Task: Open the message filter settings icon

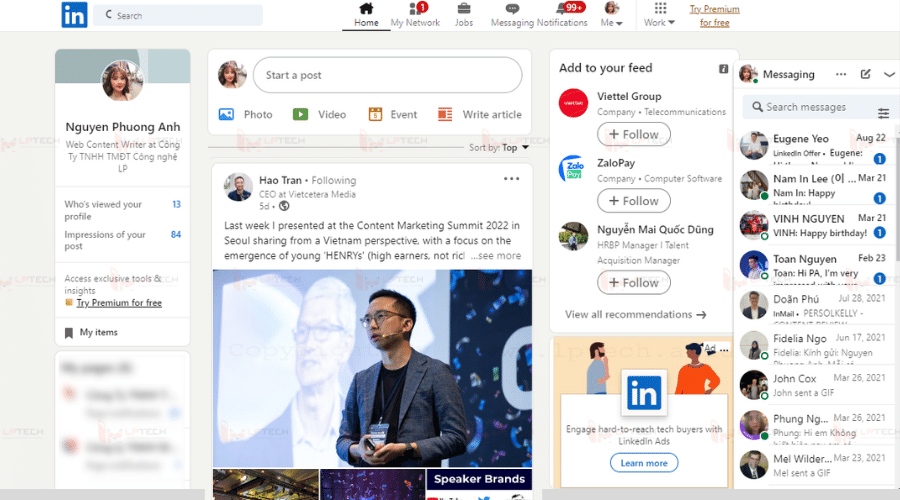Action: [883, 113]
